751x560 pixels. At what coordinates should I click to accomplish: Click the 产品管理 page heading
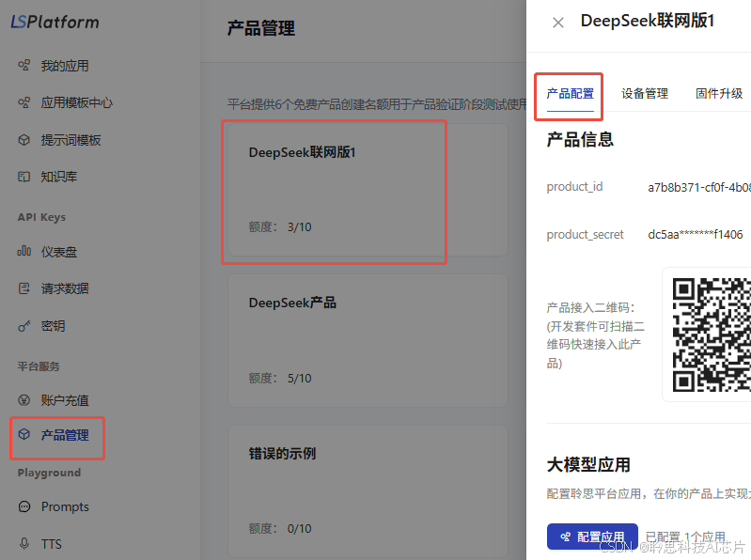261,28
